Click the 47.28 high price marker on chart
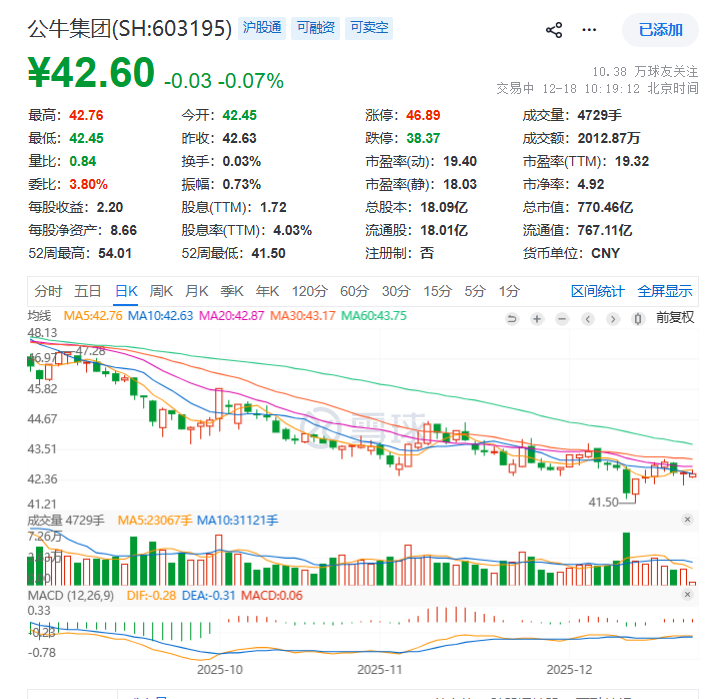The image size is (726, 699). 90,351
